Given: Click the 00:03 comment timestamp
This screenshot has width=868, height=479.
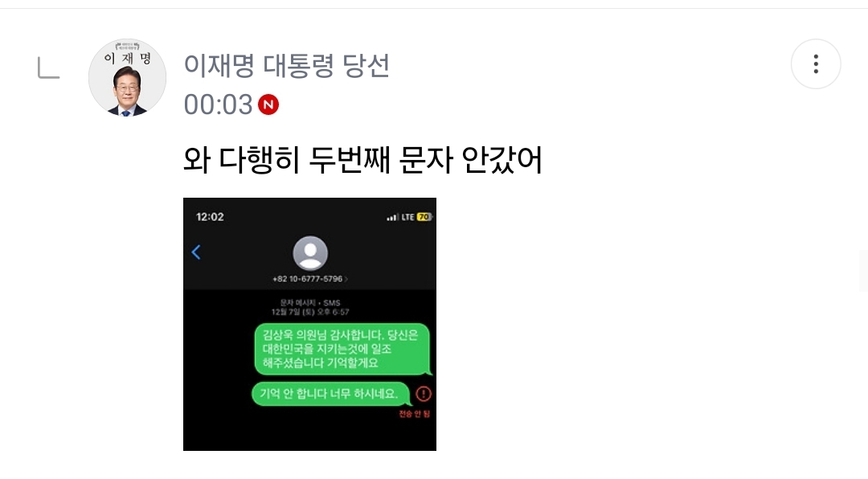Looking at the screenshot, I should coord(218,104).
